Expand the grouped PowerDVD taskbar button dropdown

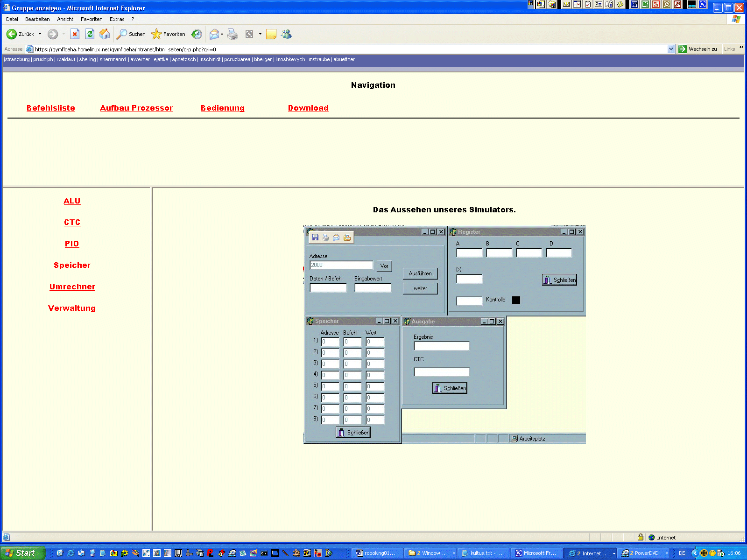pos(667,553)
